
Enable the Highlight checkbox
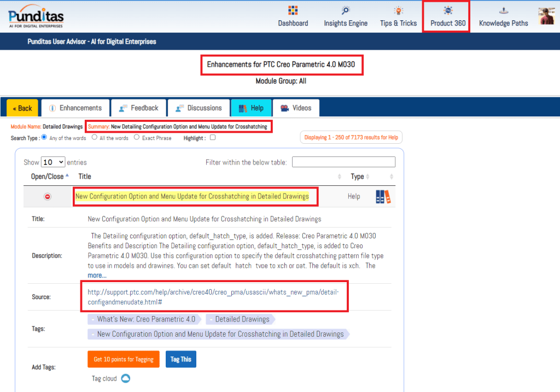tap(213, 138)
